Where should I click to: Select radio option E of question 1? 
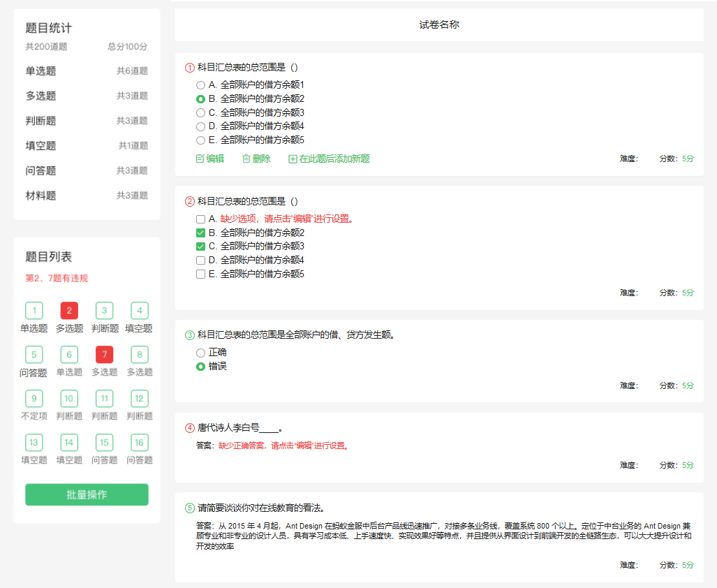pos(200,140)
